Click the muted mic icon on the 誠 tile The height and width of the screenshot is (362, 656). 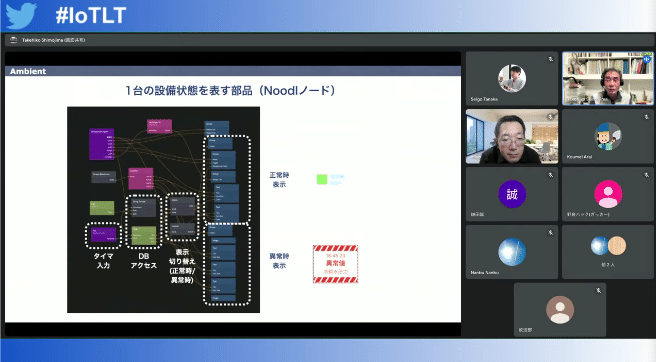(551, 175)
